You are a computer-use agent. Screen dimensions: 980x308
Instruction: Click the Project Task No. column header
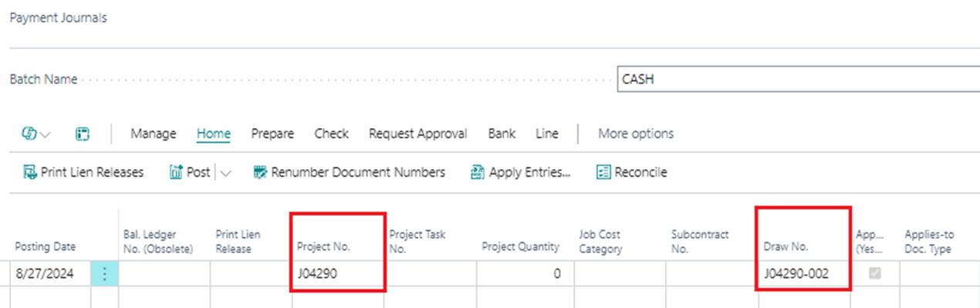point(417,241)
